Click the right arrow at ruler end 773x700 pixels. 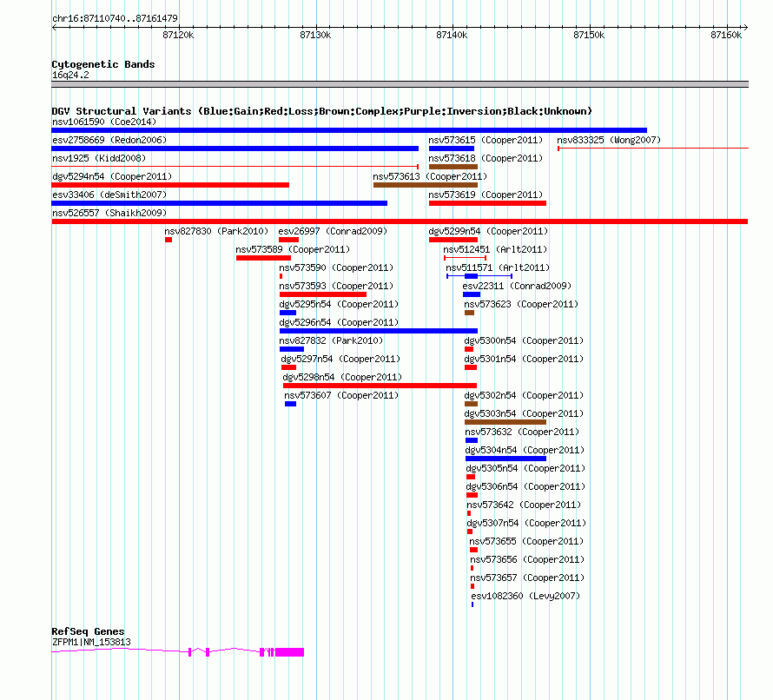[x=746, y=28]
